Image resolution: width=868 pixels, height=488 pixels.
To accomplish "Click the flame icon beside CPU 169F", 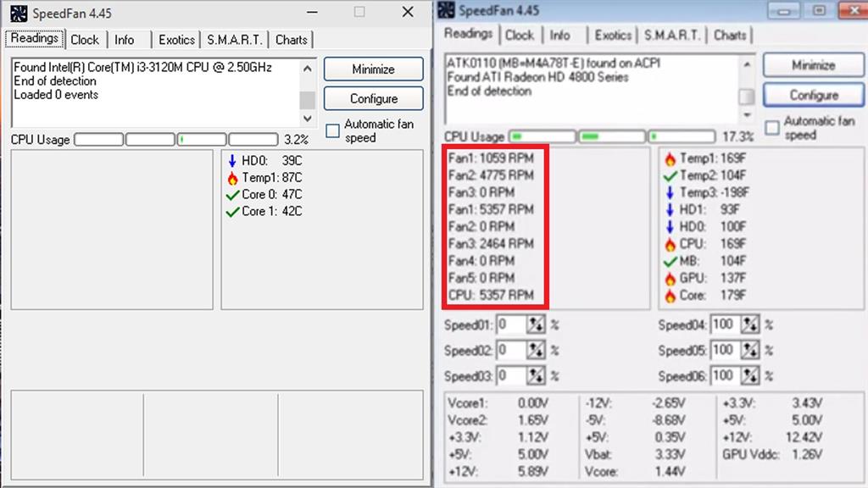I will [670, 244].
